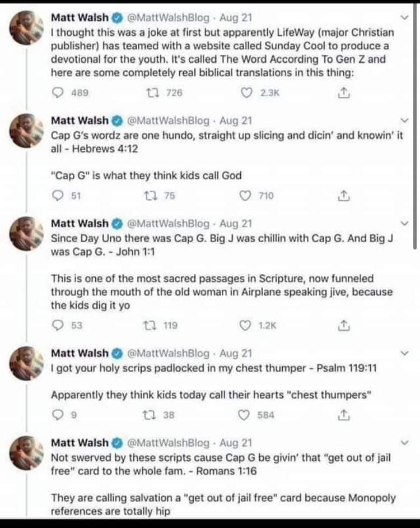Image resolution: width=420 pixels, height=528 pixels.
Task: Like the Psalm 119:11 tweet
Action: click(245, 415)
